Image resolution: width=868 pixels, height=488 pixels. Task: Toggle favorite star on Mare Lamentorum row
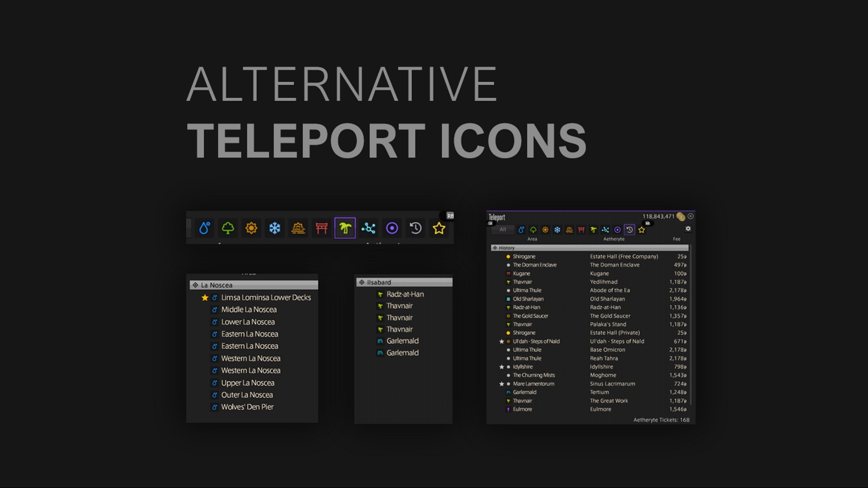(501, 384)
